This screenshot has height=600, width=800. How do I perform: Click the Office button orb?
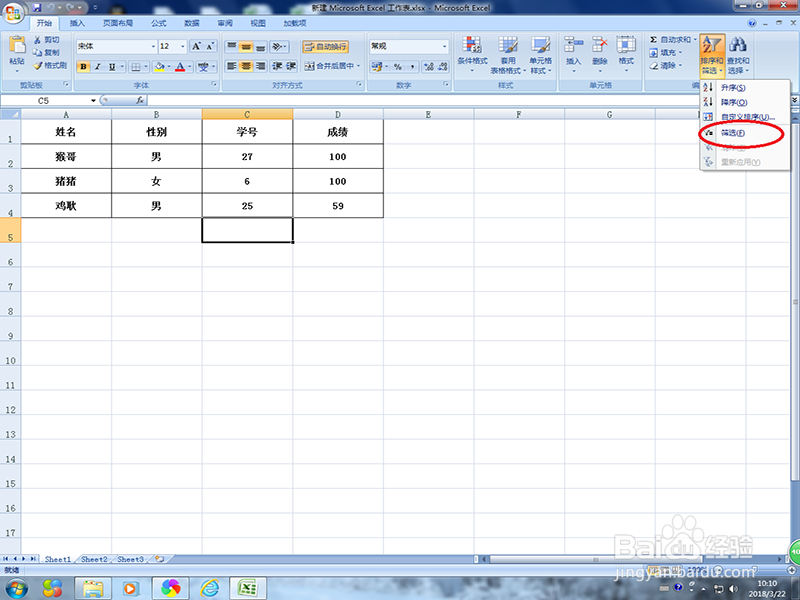coord(13,12)
